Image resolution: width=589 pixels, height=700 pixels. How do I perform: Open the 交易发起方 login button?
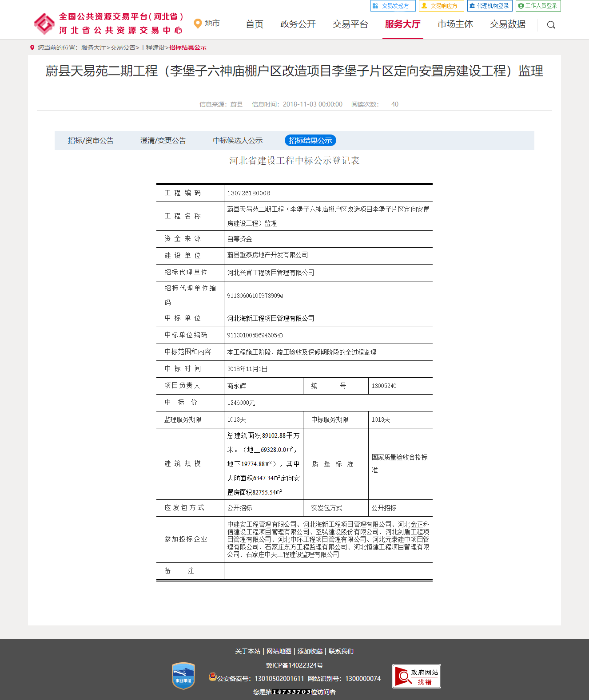coord(393,6)
